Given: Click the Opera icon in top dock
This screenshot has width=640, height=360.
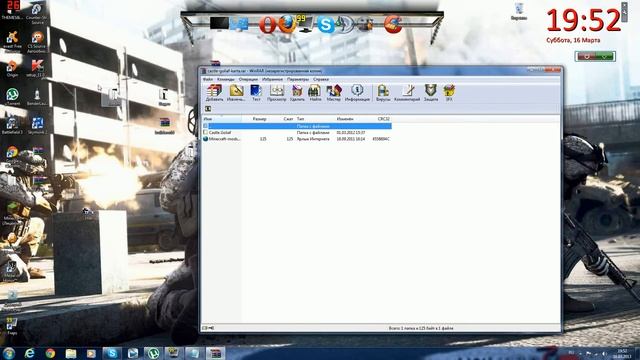Looking at the screenshot, I should 267,25.
